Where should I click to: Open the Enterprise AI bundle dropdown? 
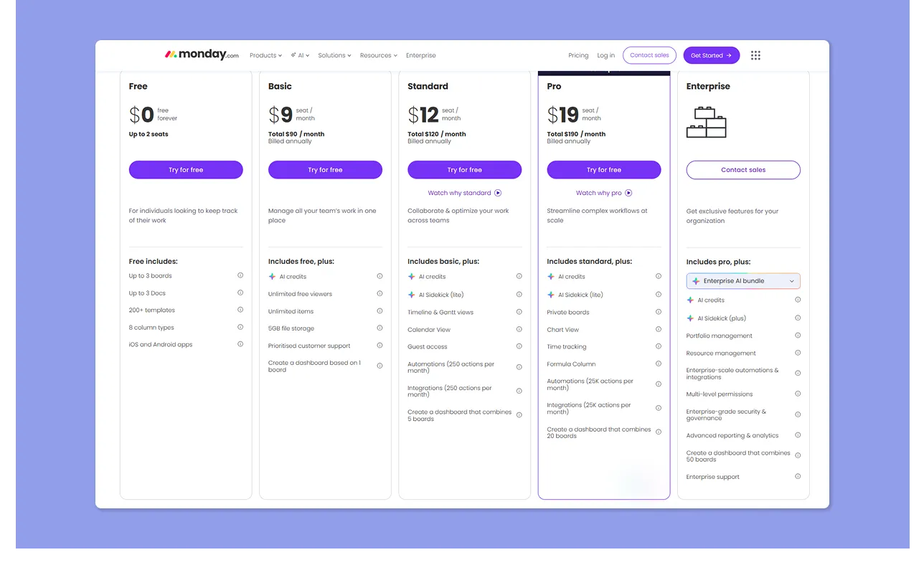pyautogui.click(x=743, y=281)
